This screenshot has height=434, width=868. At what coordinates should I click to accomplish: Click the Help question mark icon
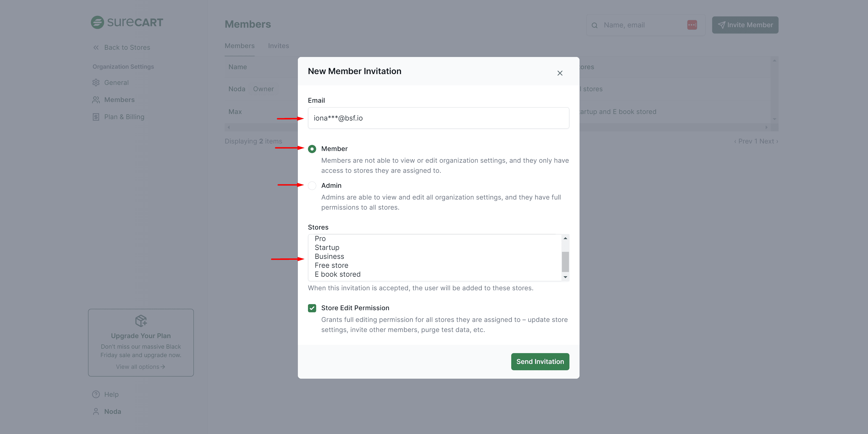(96, 394)
